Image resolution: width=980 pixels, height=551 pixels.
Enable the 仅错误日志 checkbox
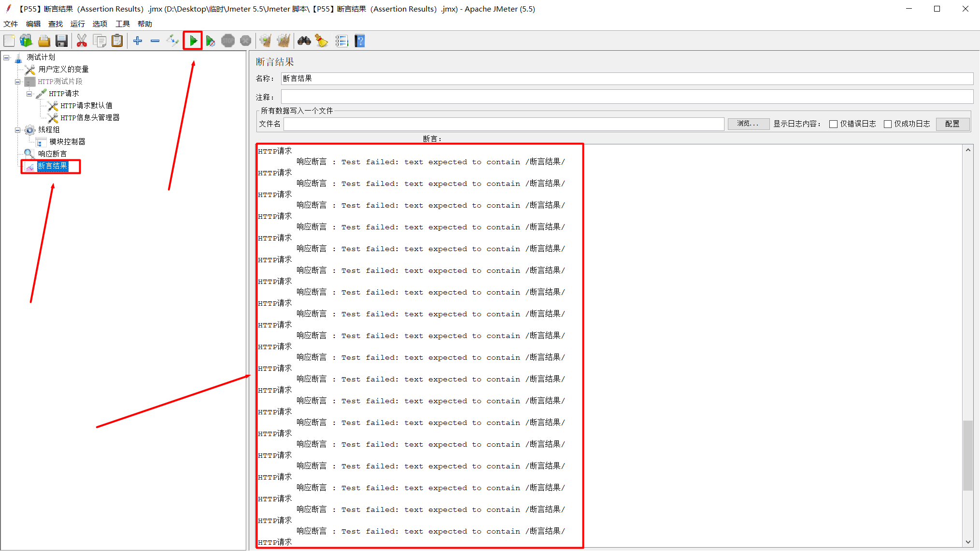(833, 124)
